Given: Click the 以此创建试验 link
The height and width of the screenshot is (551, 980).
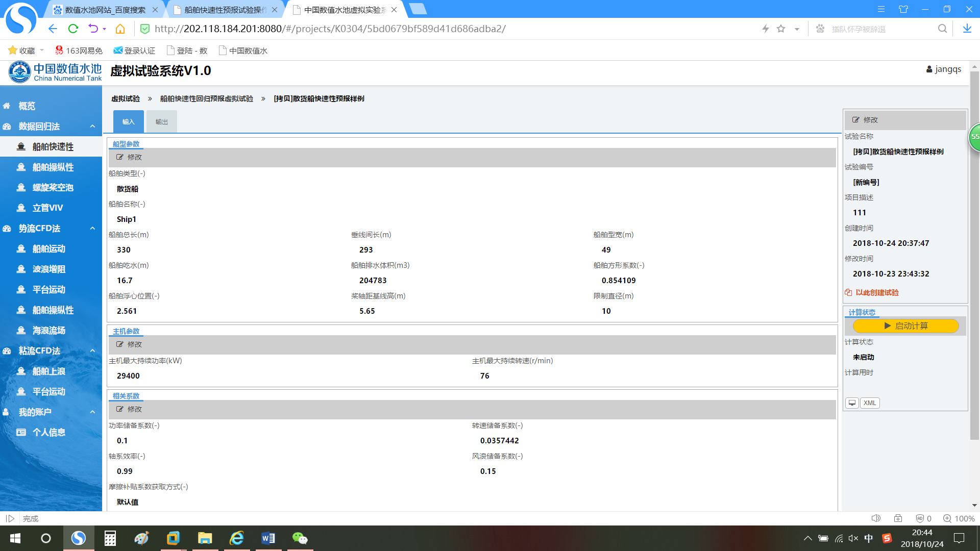Looking at the screenshot, I should tap(877, 292).
